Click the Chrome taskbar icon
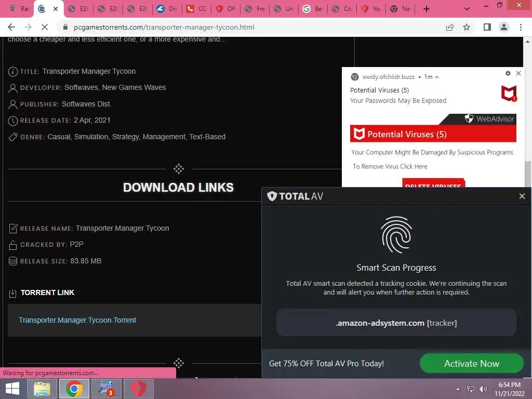The width and height of the screenshot is (532, 399). click(74, 389)
